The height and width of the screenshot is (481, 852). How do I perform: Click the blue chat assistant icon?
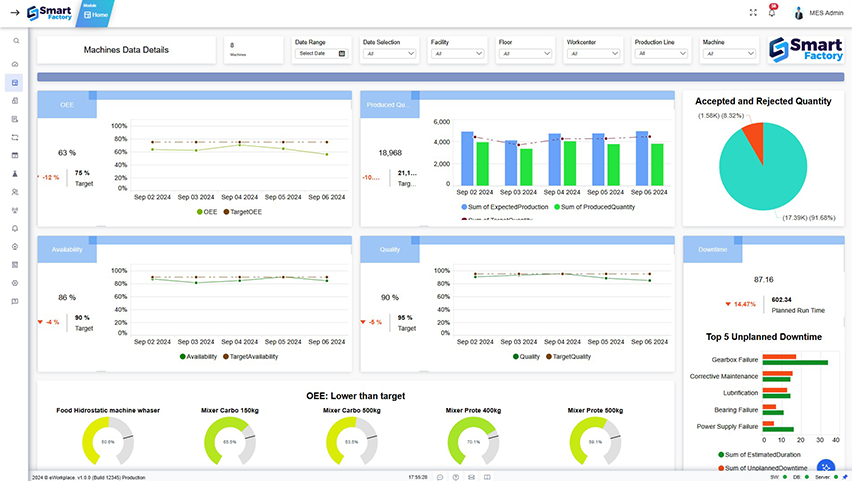826,467
